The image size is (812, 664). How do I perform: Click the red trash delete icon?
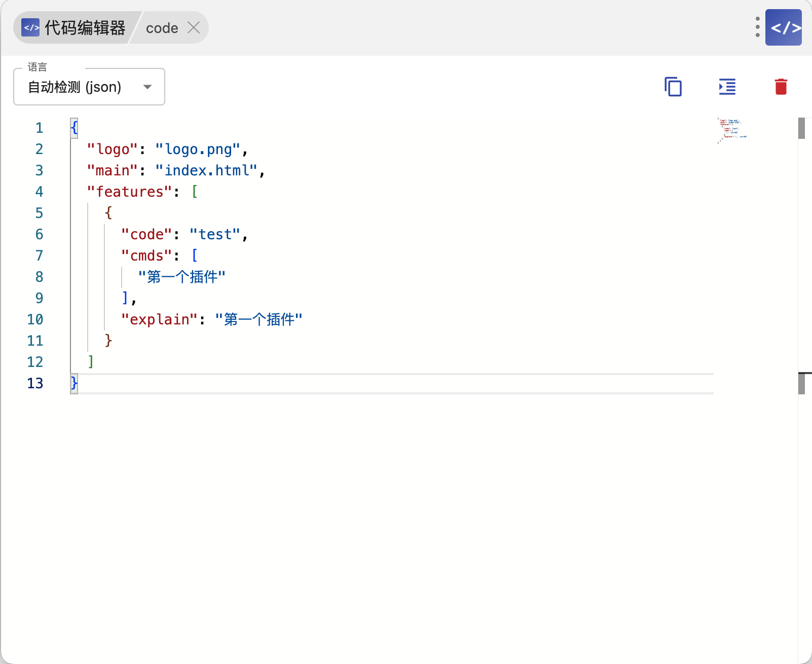(x=781, y=87)
